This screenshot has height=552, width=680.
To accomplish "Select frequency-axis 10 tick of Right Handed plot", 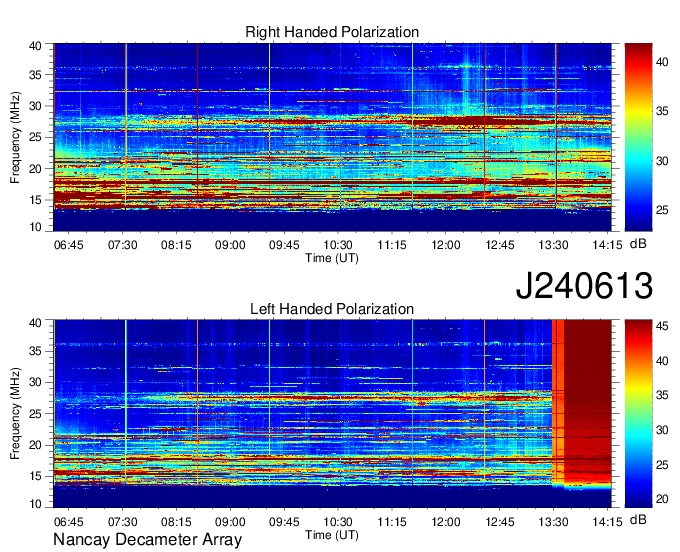I will pyautogui.click(x=35, y=227).
